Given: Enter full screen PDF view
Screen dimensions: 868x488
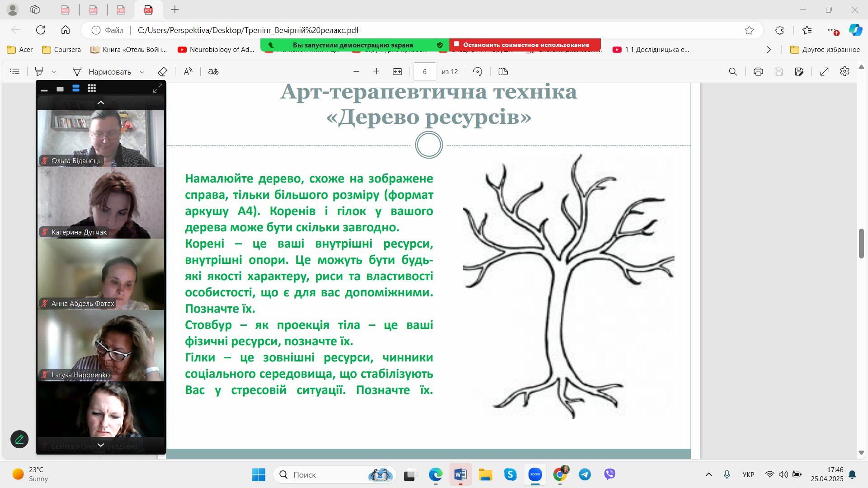Looking at the screenshot, I should click(x=824, y=71).
